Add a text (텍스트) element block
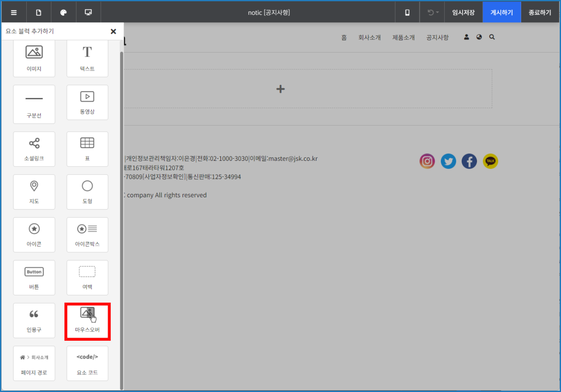 click(87, 58)
